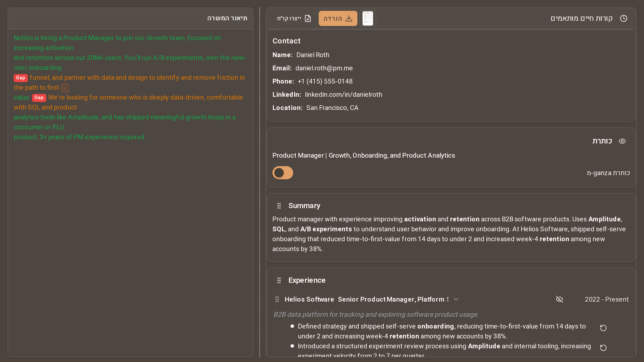Click the first red Gap badge
Image resolution: width=644 pixels, height=362 pixels.
pos(21,78)
